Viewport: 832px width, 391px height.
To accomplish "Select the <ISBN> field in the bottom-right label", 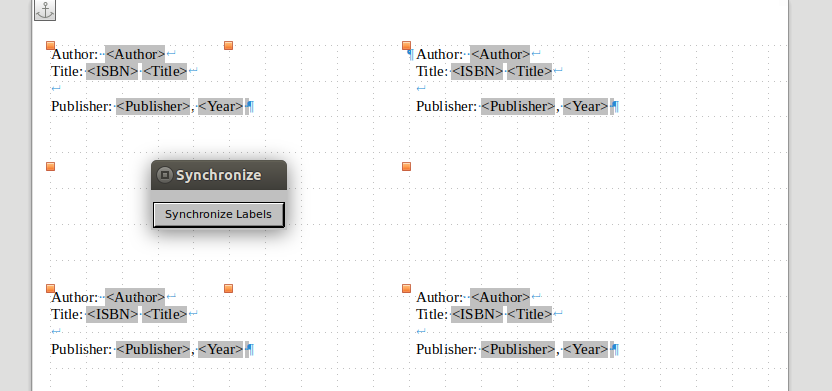I will (x=477, y=314).
